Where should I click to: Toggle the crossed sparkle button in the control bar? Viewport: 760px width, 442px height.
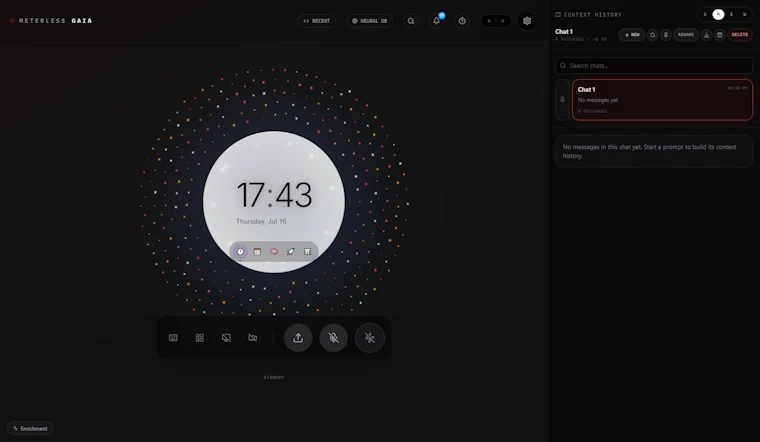coord(369,338)
